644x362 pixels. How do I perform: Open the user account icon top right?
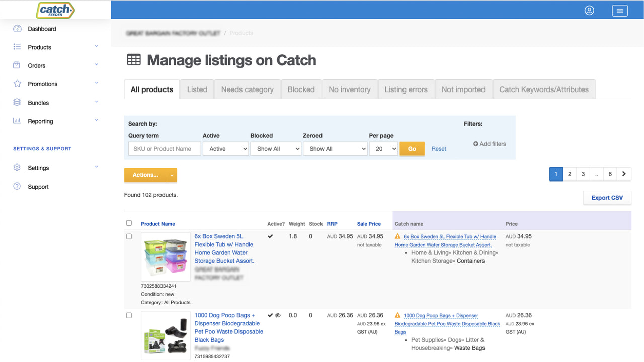coord(589,10)
